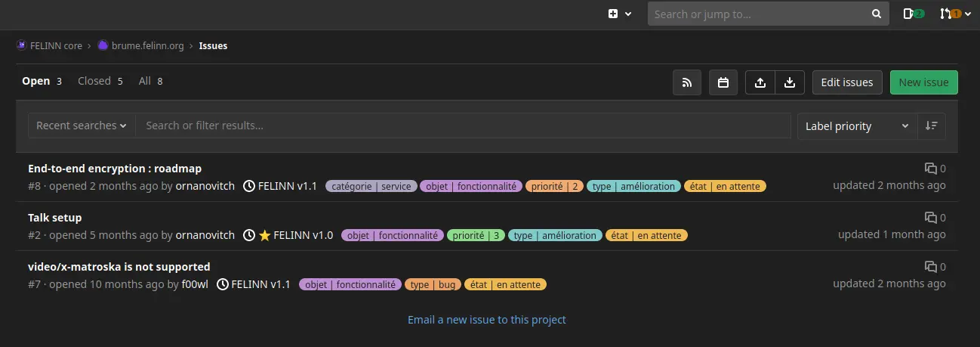Image resolution: width=980 pixels, height=347 pixels.
Task: Click état | en attente label on Talk setup
Action: coord(646,235)
